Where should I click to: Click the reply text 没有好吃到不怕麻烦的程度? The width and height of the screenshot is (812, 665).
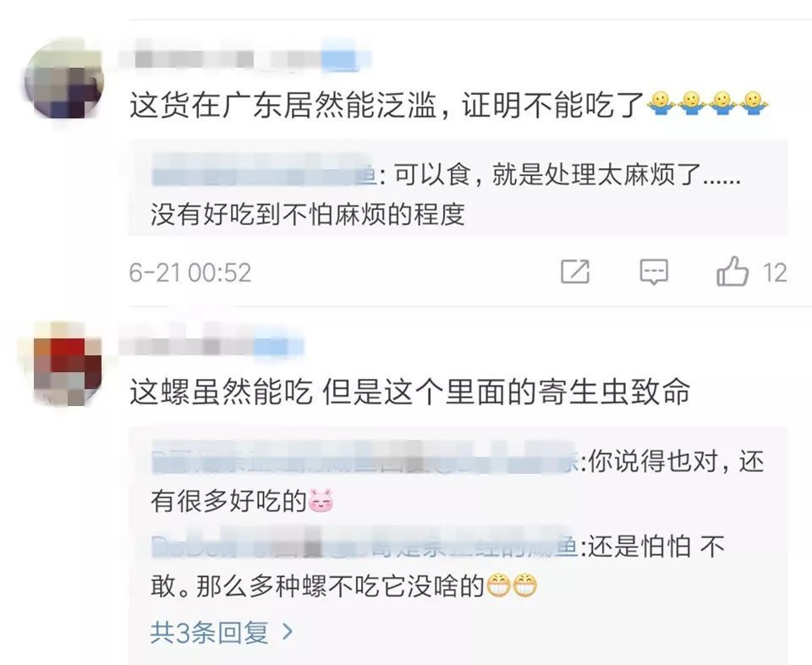point(308,214)
